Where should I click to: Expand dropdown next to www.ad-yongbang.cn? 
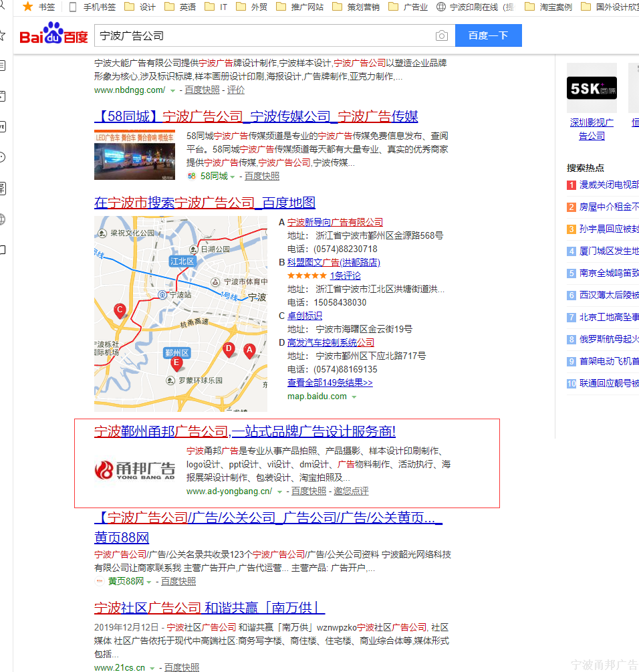279,491
